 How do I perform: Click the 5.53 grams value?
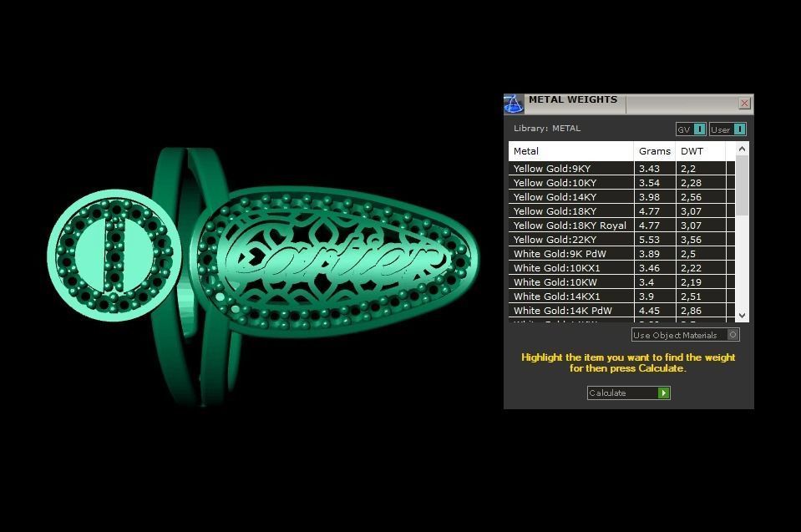coord(649,240)
